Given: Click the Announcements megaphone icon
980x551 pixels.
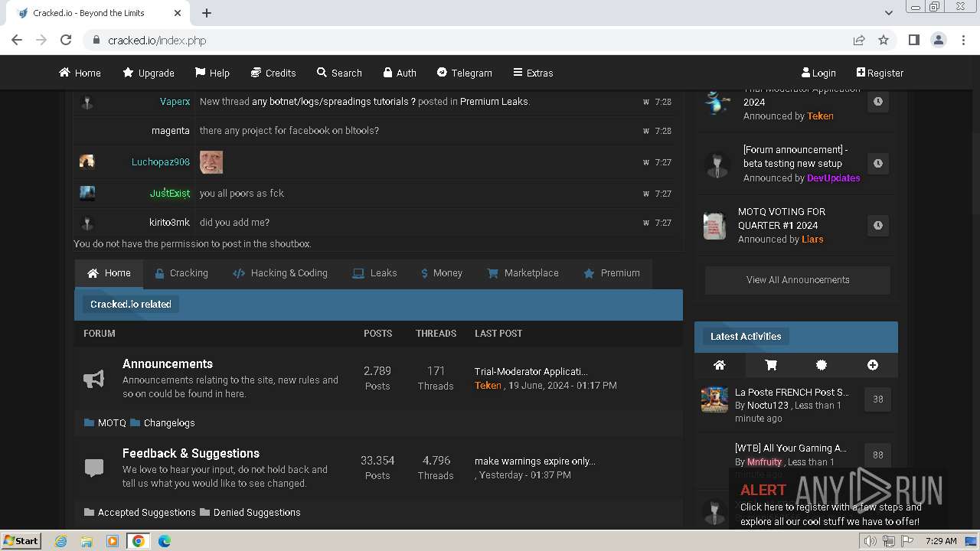Looking at the screenshot, I should pyautogui.click(x=93, y=379).
